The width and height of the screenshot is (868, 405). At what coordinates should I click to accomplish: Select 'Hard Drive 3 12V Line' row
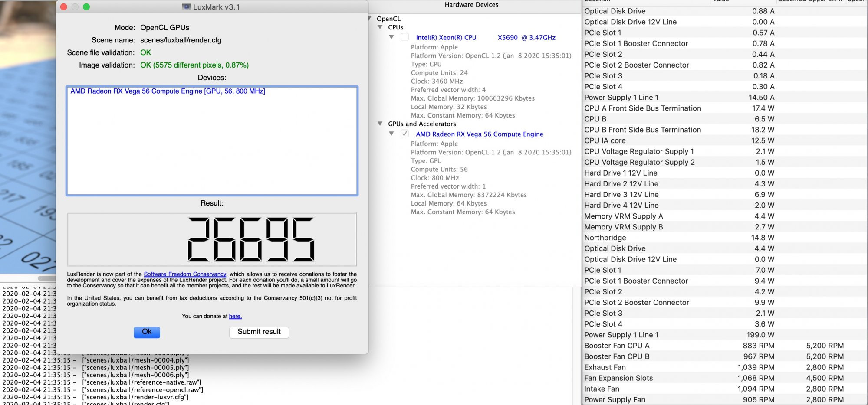click(724, 195)
